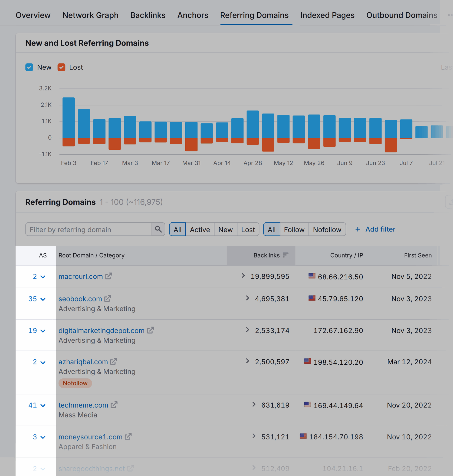Select the New status filter
The height and width of the screenshot is (476, 453).
coord(225,229)
